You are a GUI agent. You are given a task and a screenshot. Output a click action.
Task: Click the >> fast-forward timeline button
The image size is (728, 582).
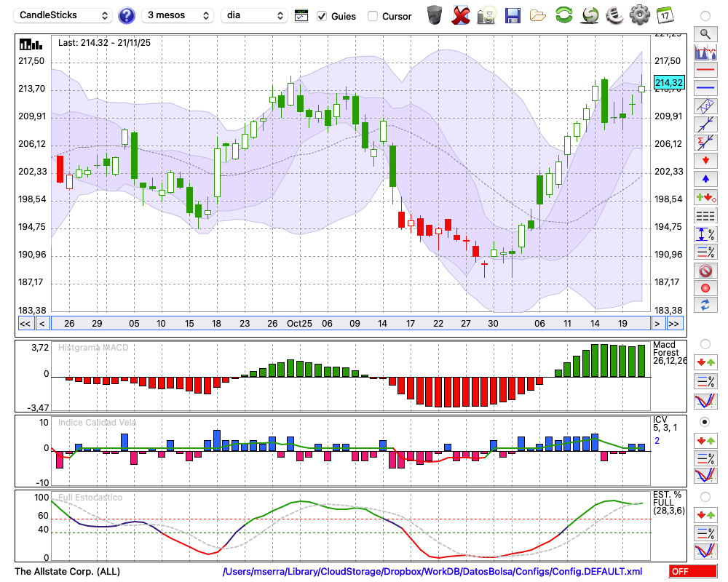[675, 324]
